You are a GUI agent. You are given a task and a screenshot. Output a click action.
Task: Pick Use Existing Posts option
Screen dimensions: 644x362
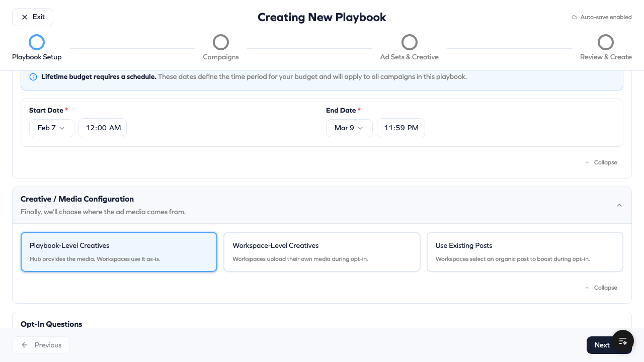[x=525, y=252]
